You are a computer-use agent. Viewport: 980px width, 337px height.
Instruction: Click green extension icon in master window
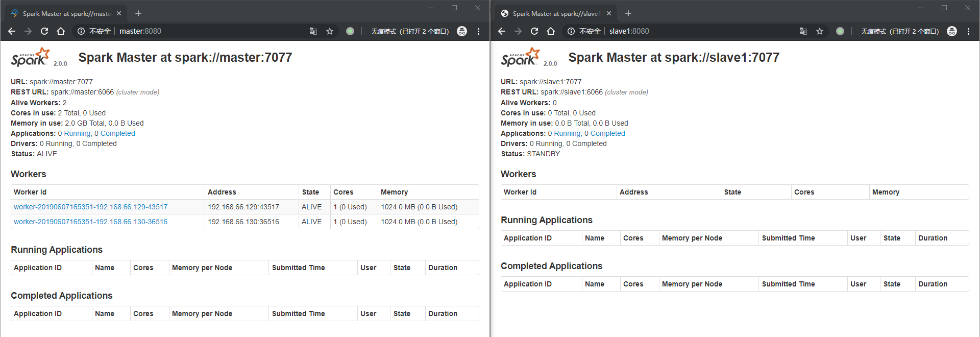[350, 31]
